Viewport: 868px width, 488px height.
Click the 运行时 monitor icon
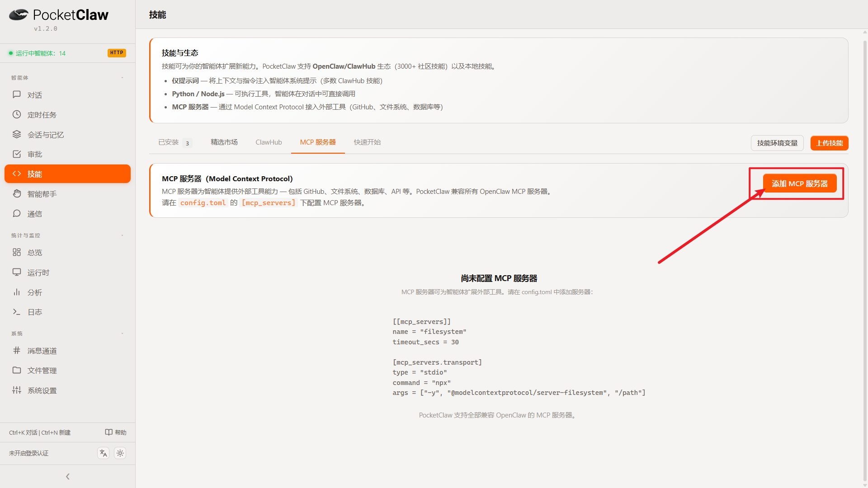tap(17, 272)
